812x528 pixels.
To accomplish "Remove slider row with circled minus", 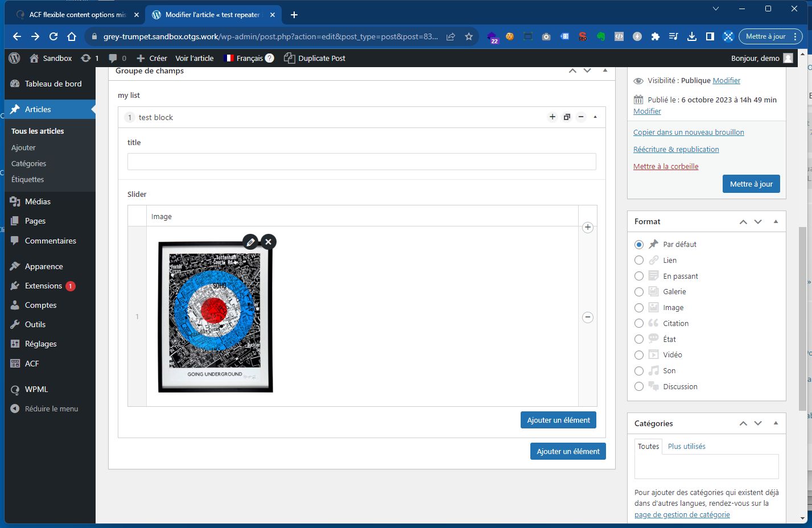I will click(588, 317).
